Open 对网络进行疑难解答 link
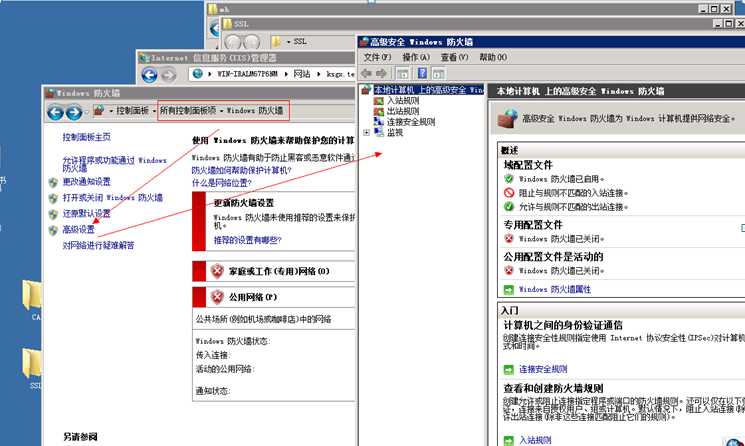This screenshot has width=745, height=446. pos(98,246)
